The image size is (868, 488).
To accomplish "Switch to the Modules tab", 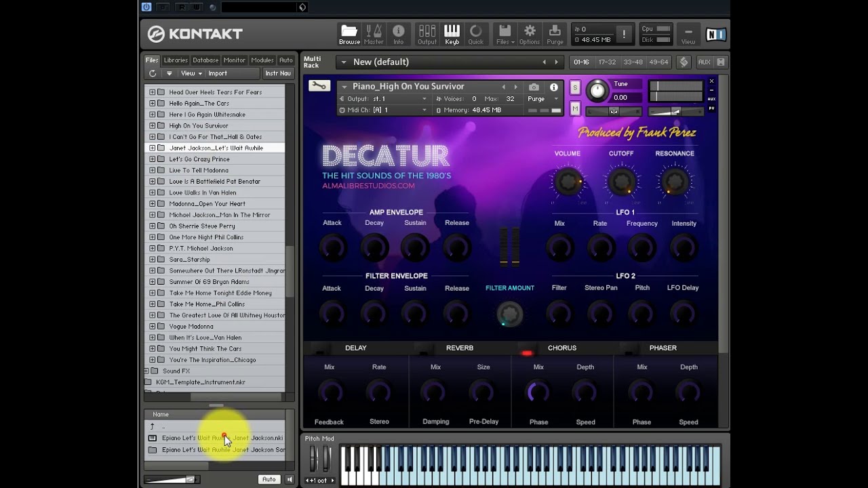I will pyautogui.click(x=262, y=60).
